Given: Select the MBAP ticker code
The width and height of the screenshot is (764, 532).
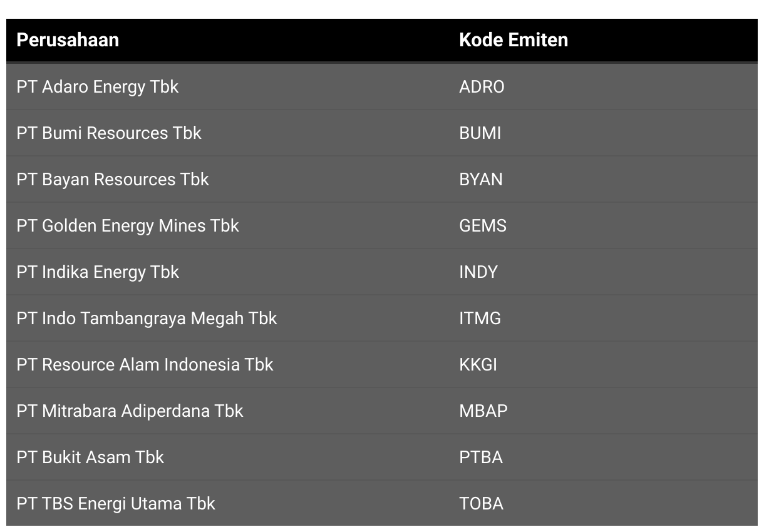Looking at the screenshot, I should 483,411.
